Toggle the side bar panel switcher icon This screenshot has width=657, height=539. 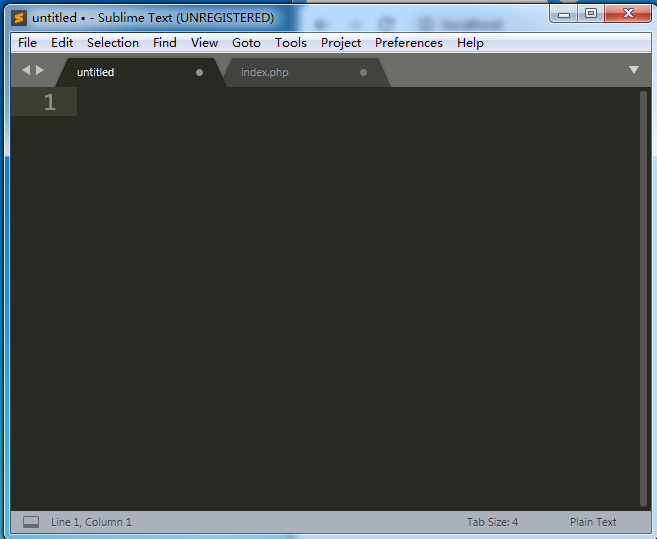click(x=31, y=522)
